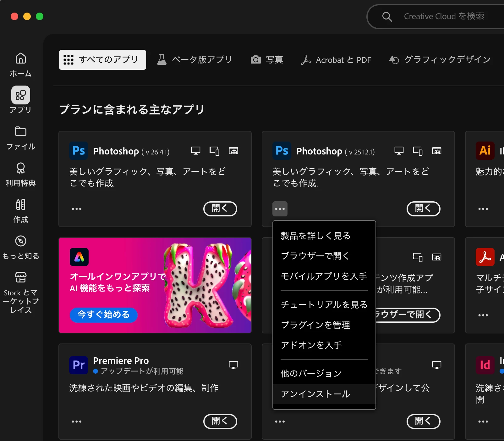Switch to the Acrobat と PDF tab
This screenshot has height=441, width=504.
[336, 60]
